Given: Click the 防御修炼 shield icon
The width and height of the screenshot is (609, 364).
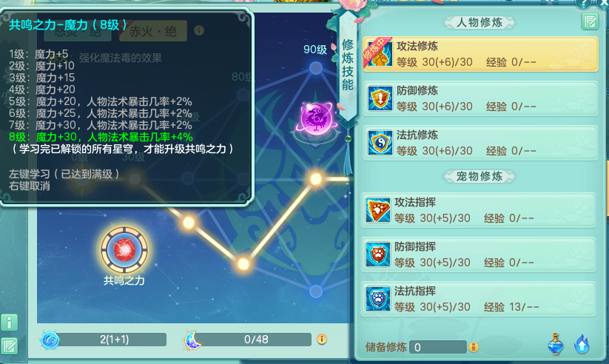Looking at the screenshot, I should (x=380, y=98).
